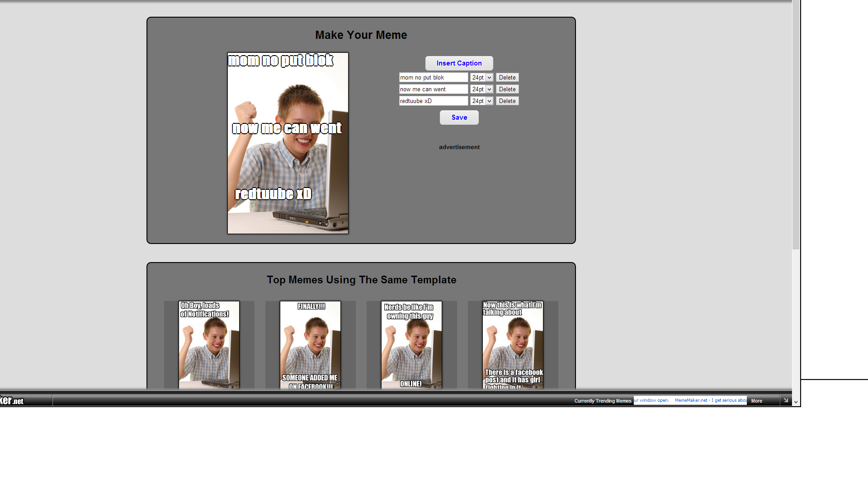Select 'redtuube xD' caption on meme image
This screenshot has height=488, width=868.
click(x=273, y=194)
